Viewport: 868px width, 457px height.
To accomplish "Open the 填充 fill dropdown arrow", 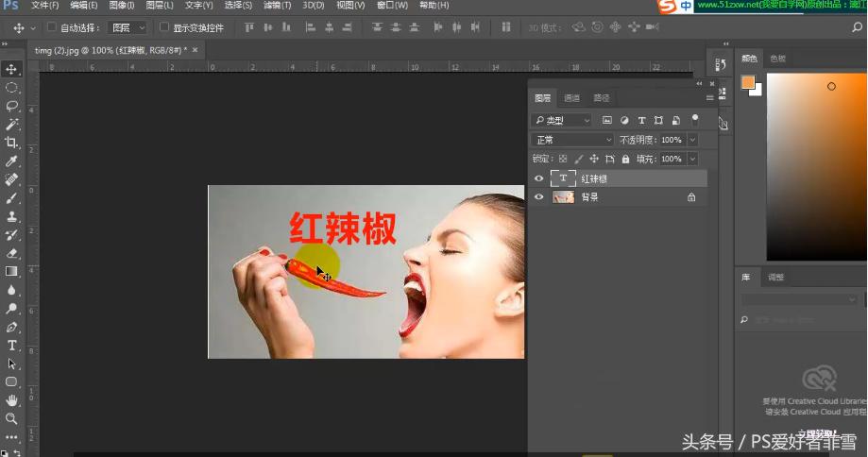I will (692, 159).
